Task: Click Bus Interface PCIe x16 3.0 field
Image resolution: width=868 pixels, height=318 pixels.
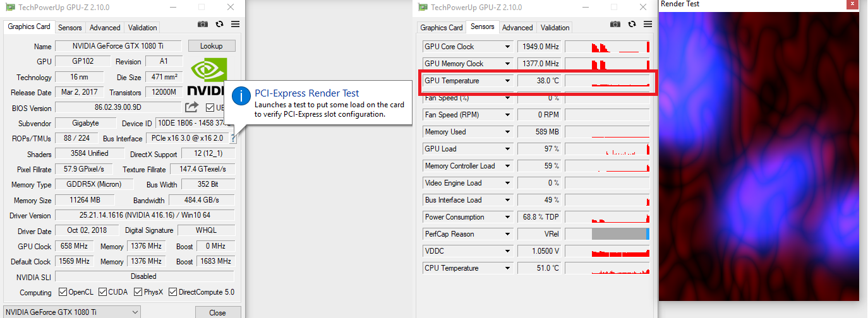Action: (x=188, y=138)
